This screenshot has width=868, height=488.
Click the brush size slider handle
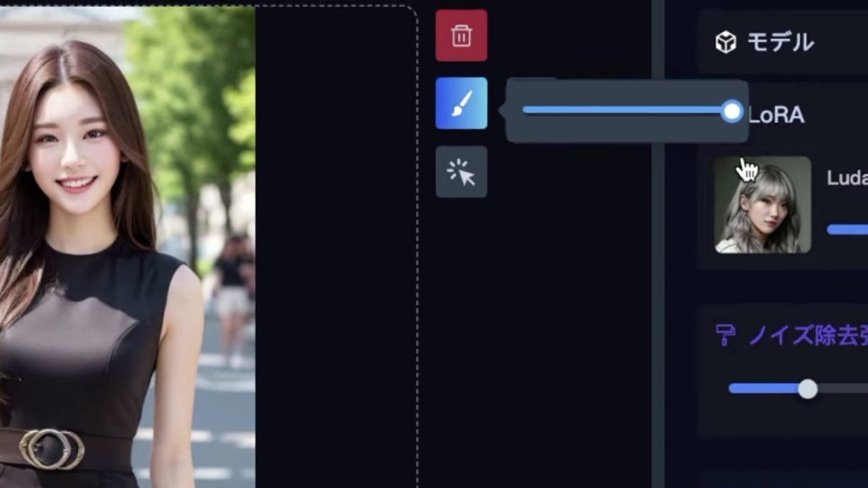pyautogui.click(x=732, y=111)
